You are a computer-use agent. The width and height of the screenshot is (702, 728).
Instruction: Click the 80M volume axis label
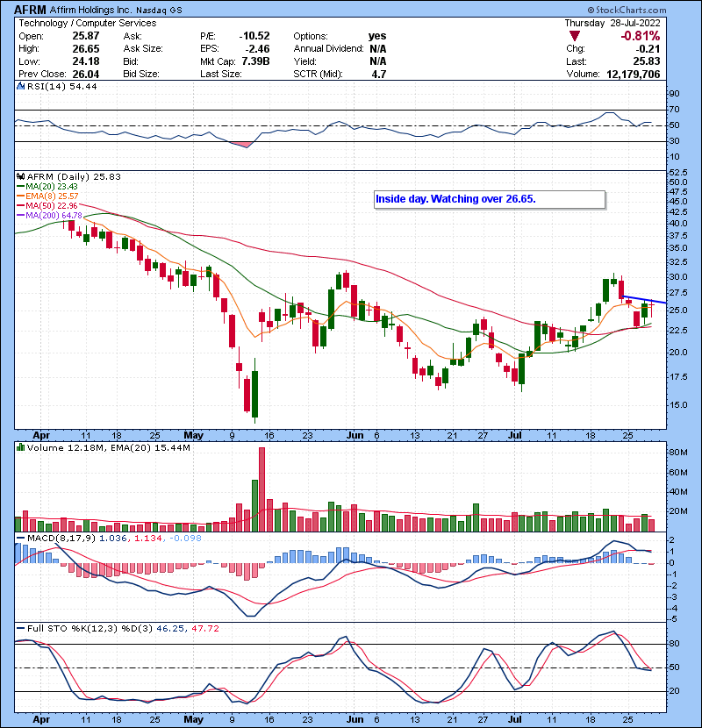[677, 453]
